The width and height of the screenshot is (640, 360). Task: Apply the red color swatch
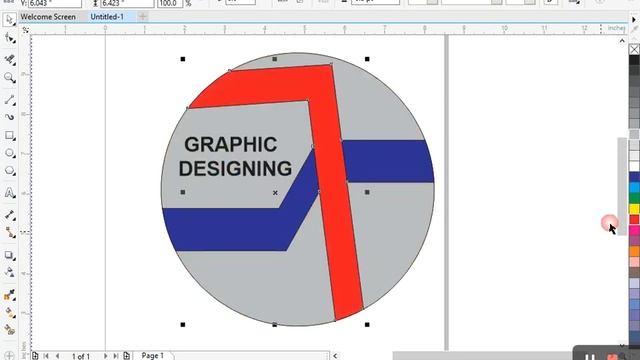(x=634, y=219)
